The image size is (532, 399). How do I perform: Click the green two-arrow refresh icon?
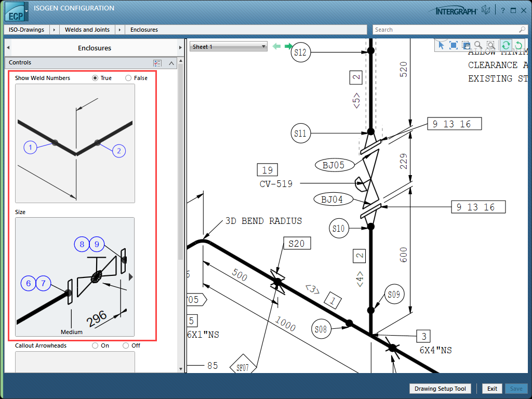[506, 46]
